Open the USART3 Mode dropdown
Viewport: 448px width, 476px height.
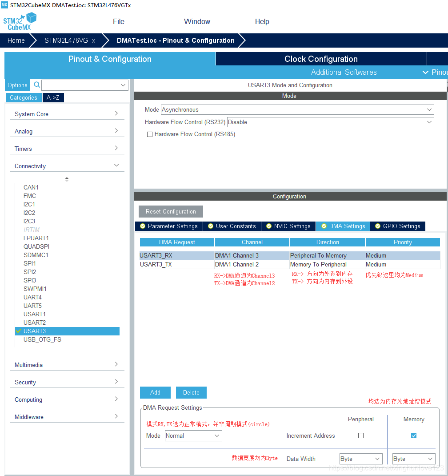point(297,109)
